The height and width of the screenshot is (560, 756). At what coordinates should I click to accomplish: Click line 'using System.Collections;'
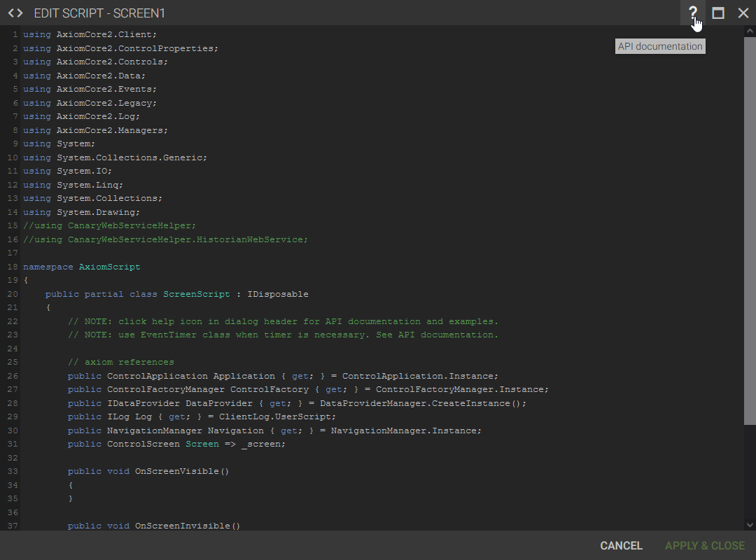[92, 198]
